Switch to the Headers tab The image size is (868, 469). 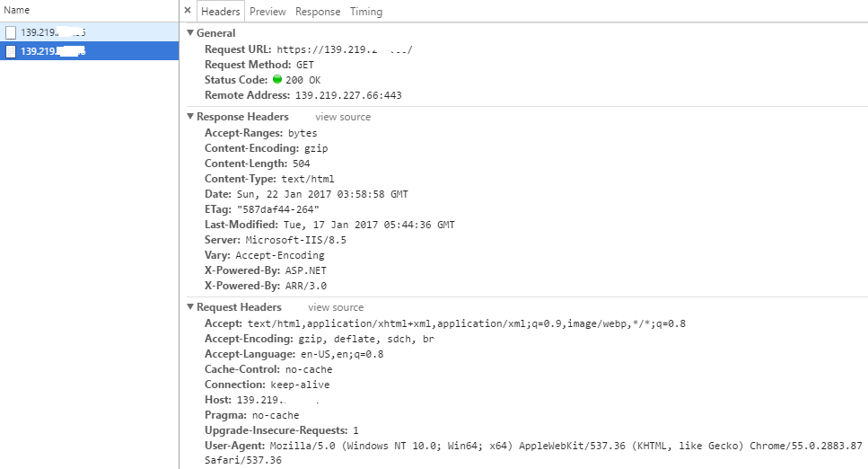tap(220, 12)
